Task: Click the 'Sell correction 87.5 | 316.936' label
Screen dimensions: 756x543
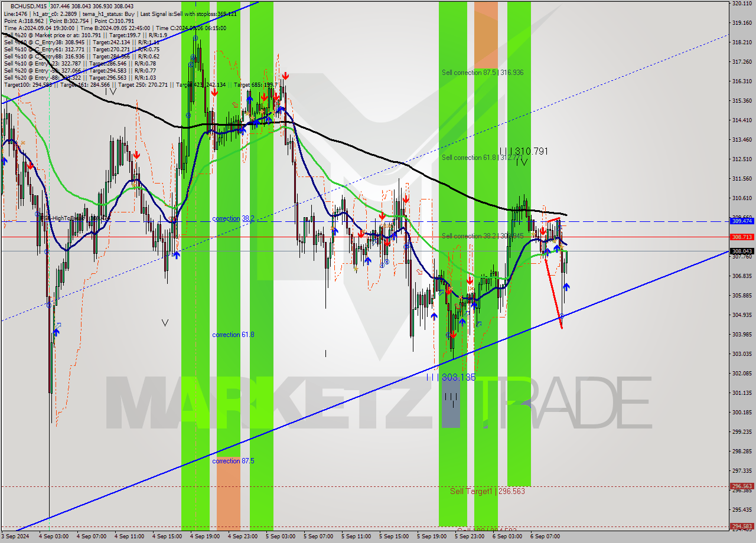Action: [483, 73]
